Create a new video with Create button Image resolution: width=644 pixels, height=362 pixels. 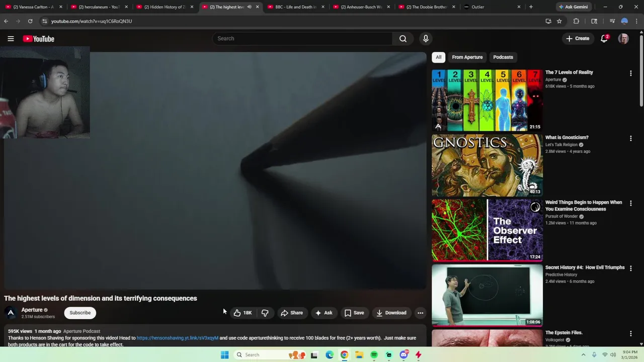577,39
